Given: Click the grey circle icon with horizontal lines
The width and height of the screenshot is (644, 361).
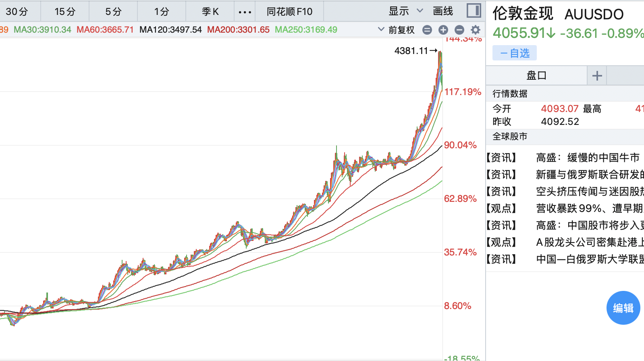Looking at the screenshot, I should click(427, 30).
